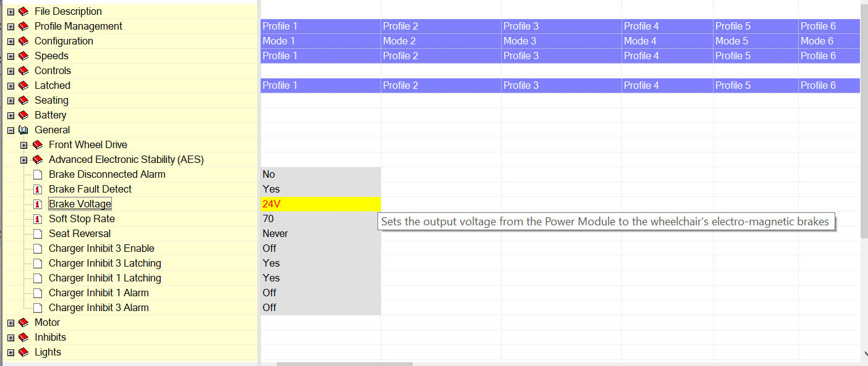
Task: Click the red book icon beside Front Wheel Drive
Action: click(x=38, y=145)
